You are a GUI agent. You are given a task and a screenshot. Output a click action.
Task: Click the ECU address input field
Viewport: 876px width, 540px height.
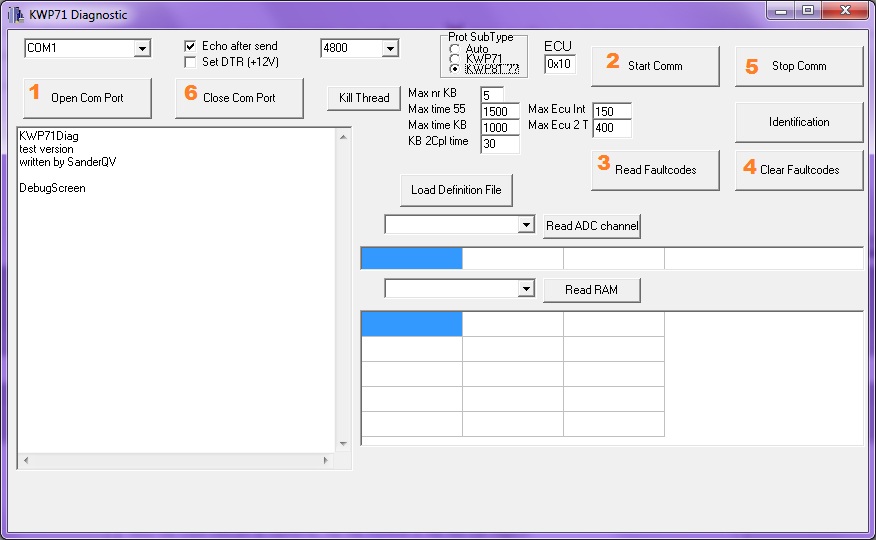[560, 64]
